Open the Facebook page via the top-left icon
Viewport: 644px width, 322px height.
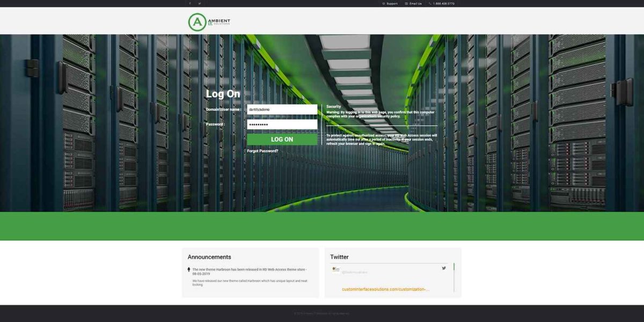[x=190, y=3]
